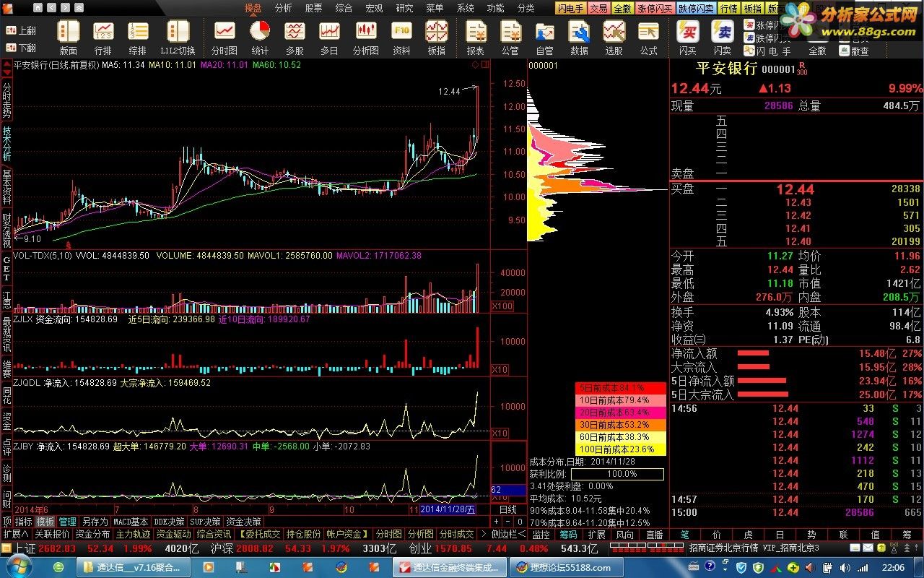Click the 涨停闪买 button in top bar
This screenshot has height=578, width=924.
coord(654,9)
